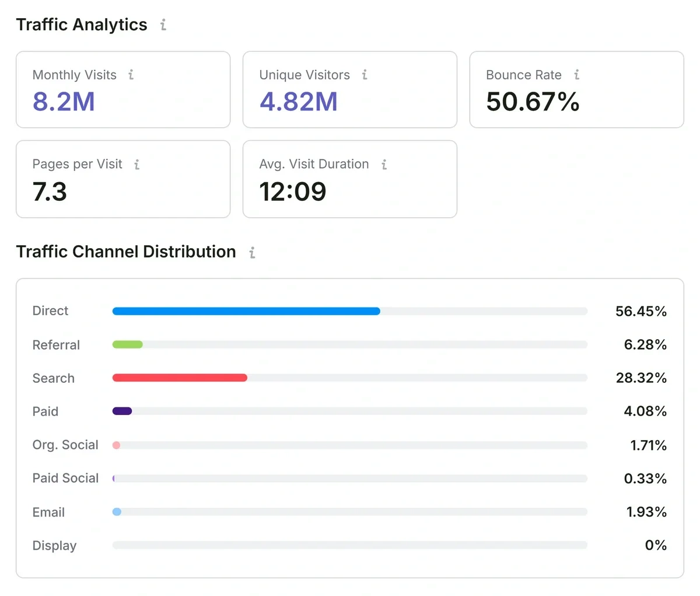Select the 0.33% Paid Social percentage
The image size is (700, 596).
point(645,479)
